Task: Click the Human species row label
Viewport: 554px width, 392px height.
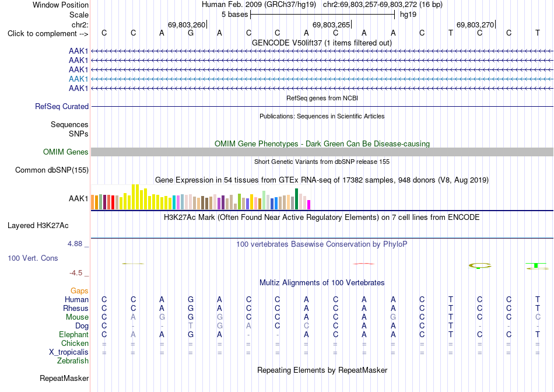Action: coord(76,299)
